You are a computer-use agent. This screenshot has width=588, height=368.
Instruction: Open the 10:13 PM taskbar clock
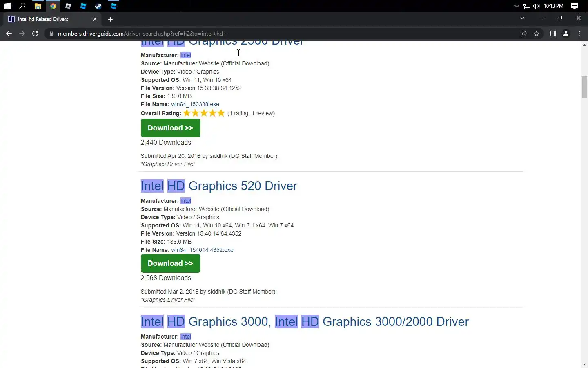554,6
